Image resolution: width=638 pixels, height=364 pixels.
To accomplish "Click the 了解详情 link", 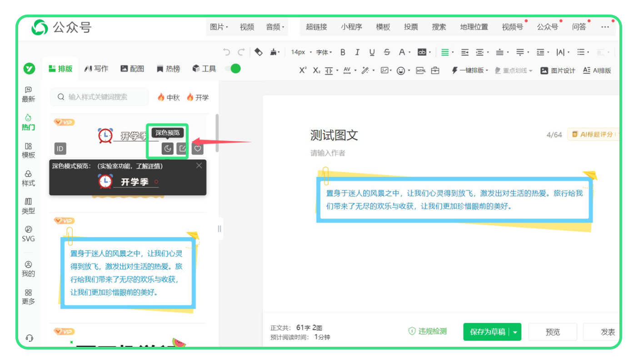I will point(148,166).
